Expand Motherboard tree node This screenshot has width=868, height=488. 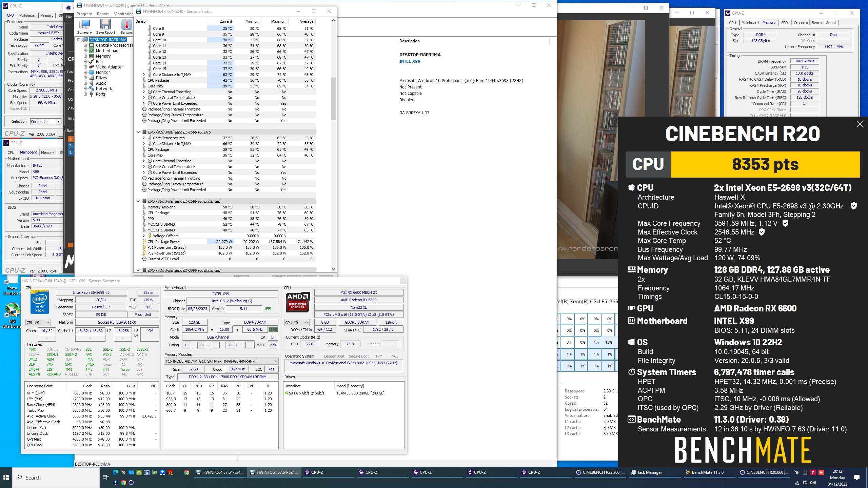click(85, 50)
